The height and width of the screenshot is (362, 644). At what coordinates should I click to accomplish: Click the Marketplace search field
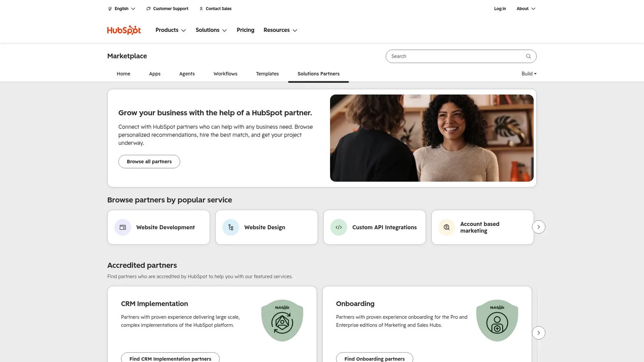461,56
